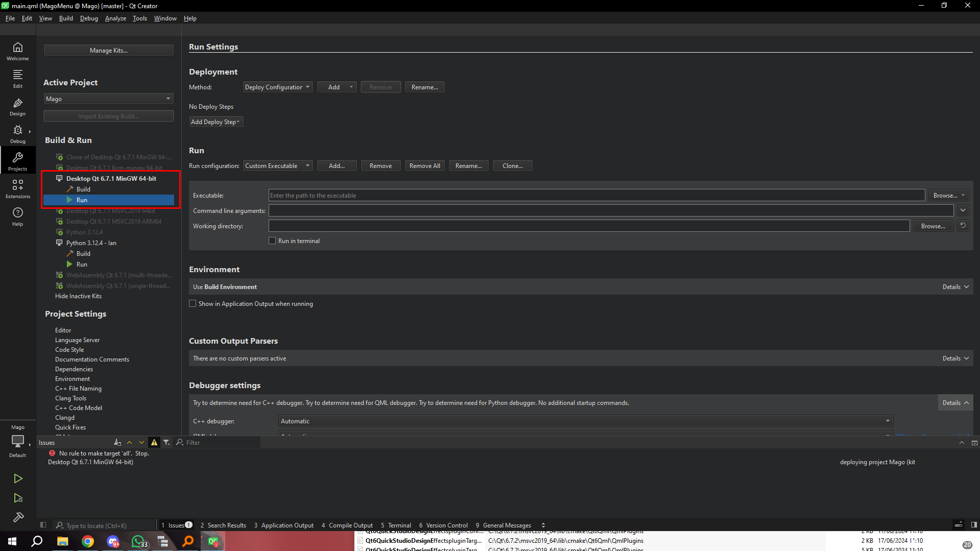The image size is (980, 551).
Task: Open the executable Browse dropdown button
Action: pyautogui.click(x=948, y=195)
